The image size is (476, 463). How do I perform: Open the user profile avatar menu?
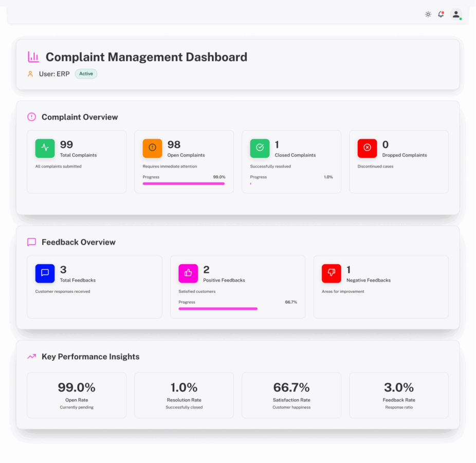pyautogui.click(x=456, y=14)
